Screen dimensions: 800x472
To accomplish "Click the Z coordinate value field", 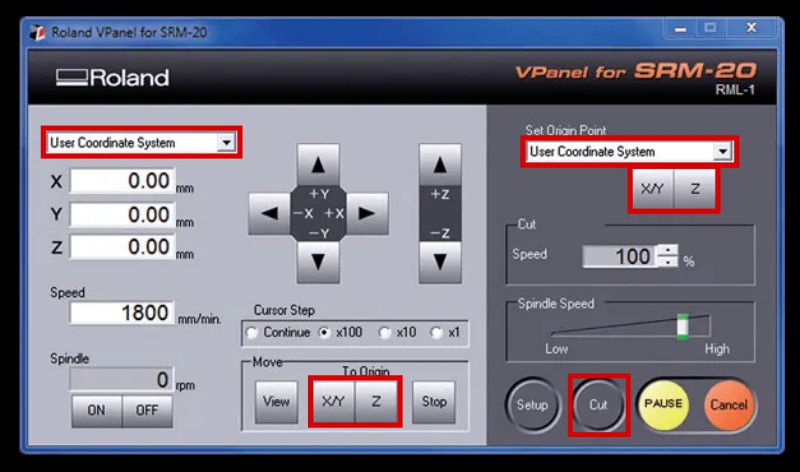I will pyautogui.click(x=122, y=247).
